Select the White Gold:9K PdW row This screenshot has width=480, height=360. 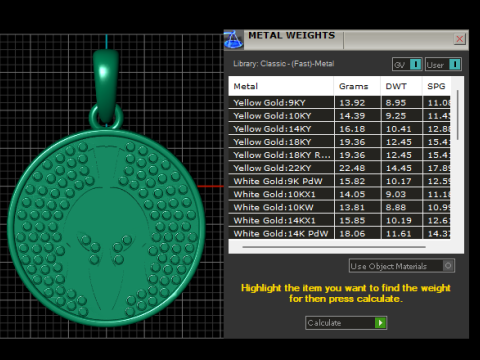click(x=339, y=181)
